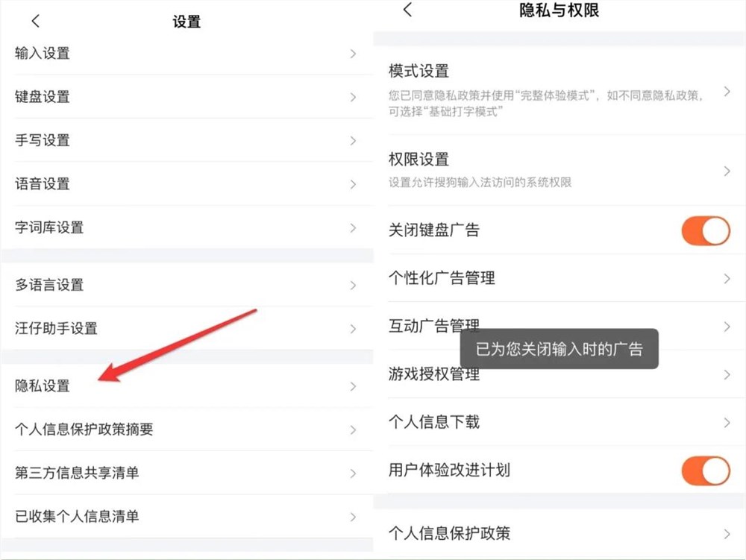Open 个人信息保护政策摘要 entry
The image size is (746, 560).
186,430
